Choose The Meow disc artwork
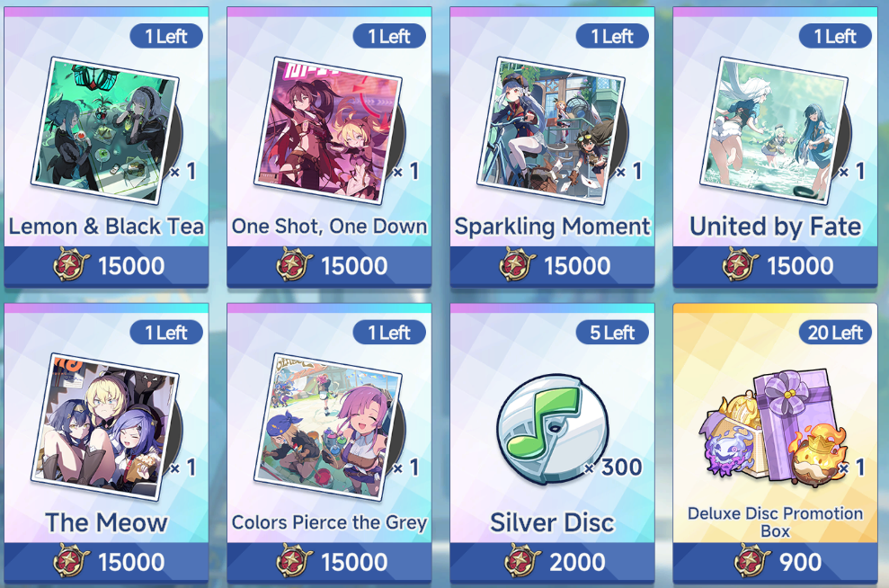This screenshot has height=588, width=889. pyautogui.click(x=105, y=427)
